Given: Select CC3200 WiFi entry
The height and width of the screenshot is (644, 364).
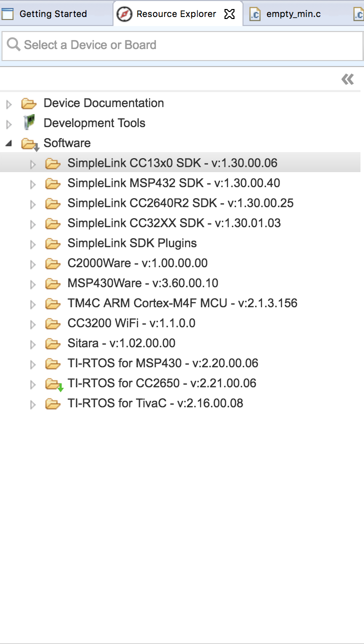Looking at the screenshot, I should pyautogui.click(x=131, y=323).
